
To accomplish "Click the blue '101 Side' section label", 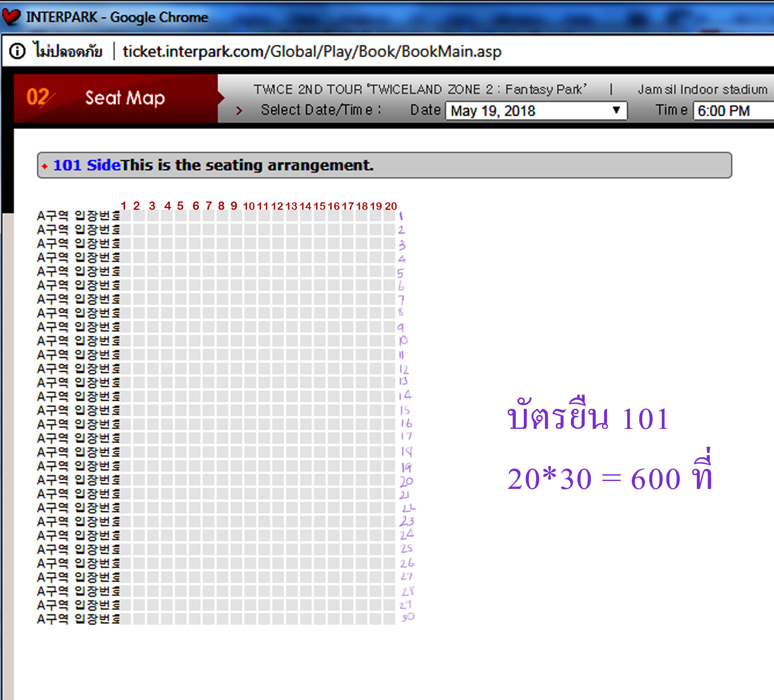I will pyautogui.click(x=87, y=165).
